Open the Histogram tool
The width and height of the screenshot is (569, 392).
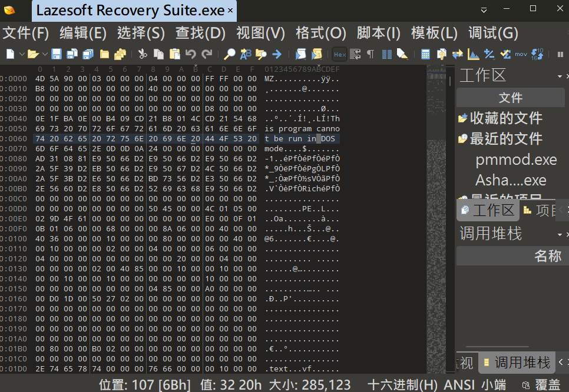click(x=473, y=54)
